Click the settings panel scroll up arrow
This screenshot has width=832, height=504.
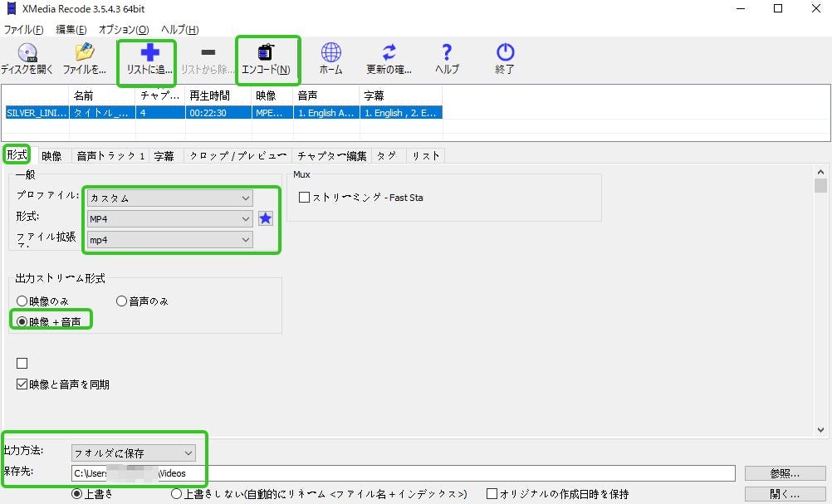[x=820, y=173]
